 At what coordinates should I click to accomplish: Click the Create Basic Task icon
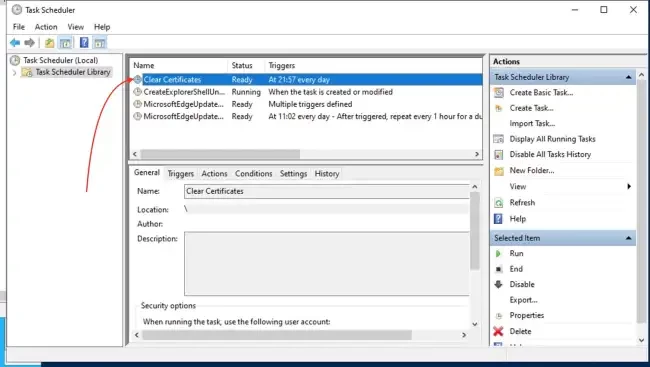(x=499, y=92)
